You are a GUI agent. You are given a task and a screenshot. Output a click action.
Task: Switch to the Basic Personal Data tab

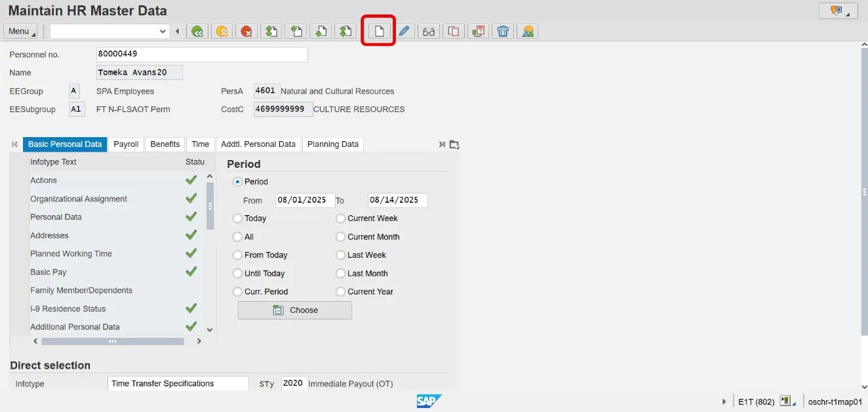(x=65, y=144)
